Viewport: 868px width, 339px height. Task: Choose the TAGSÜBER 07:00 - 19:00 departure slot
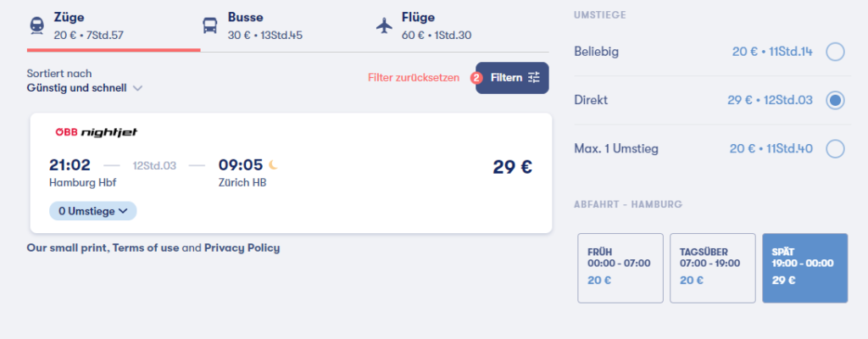pos(712,268)
